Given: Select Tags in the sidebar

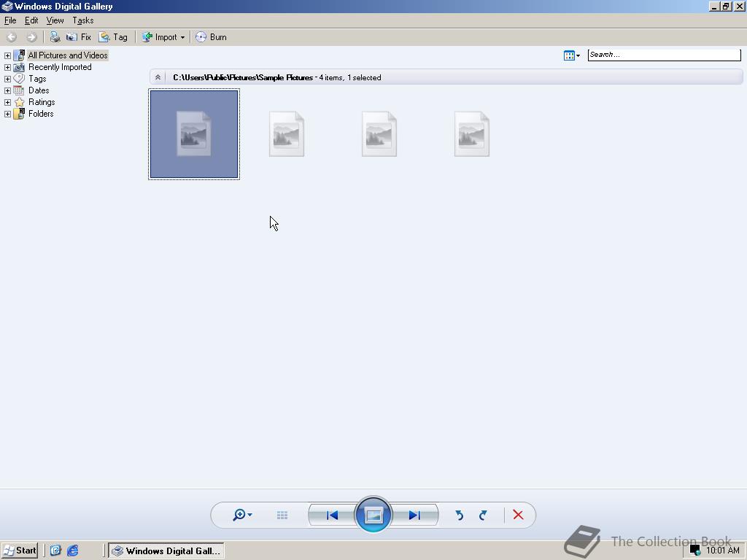Looking at the screenshot, I should [37, 79].
